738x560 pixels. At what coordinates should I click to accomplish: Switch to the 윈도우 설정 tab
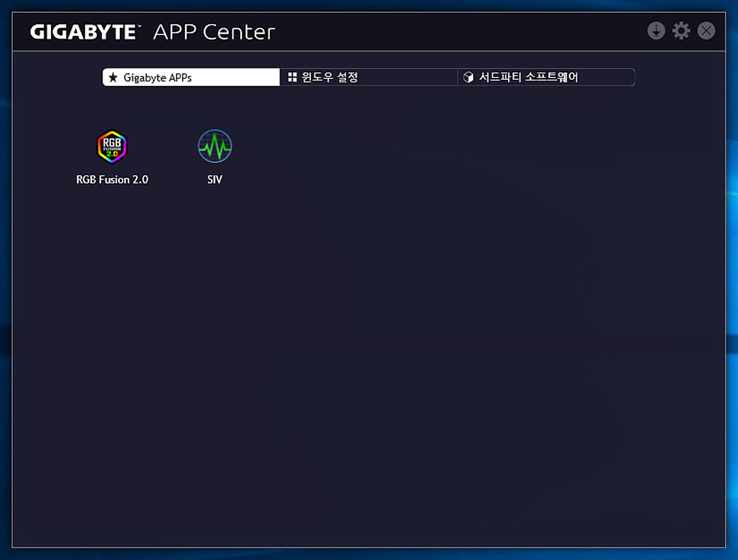pos(369,77)
